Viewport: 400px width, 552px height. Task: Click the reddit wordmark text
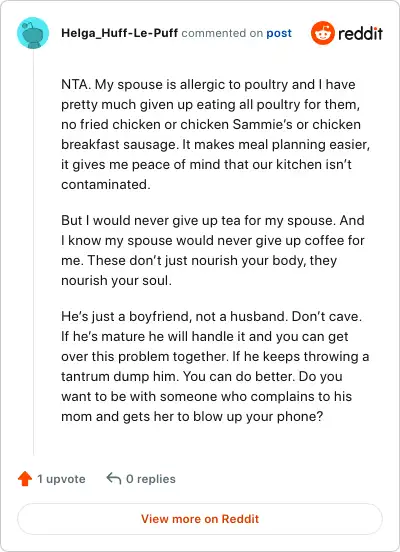pos(360,33)
